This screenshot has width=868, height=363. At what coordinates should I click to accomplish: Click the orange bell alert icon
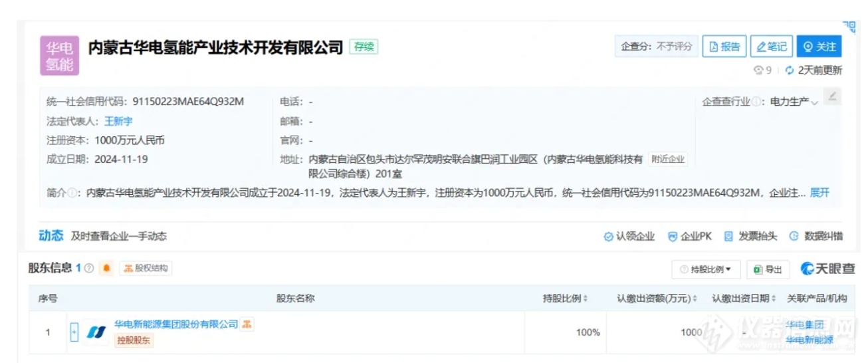pos(106,268)
